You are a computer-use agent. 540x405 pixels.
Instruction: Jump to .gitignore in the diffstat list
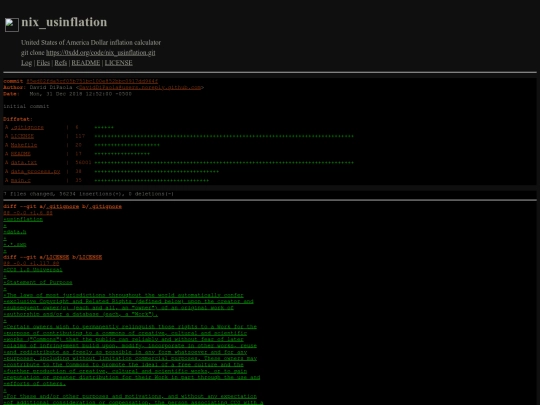pyautogui.click(x=27, y=127)
